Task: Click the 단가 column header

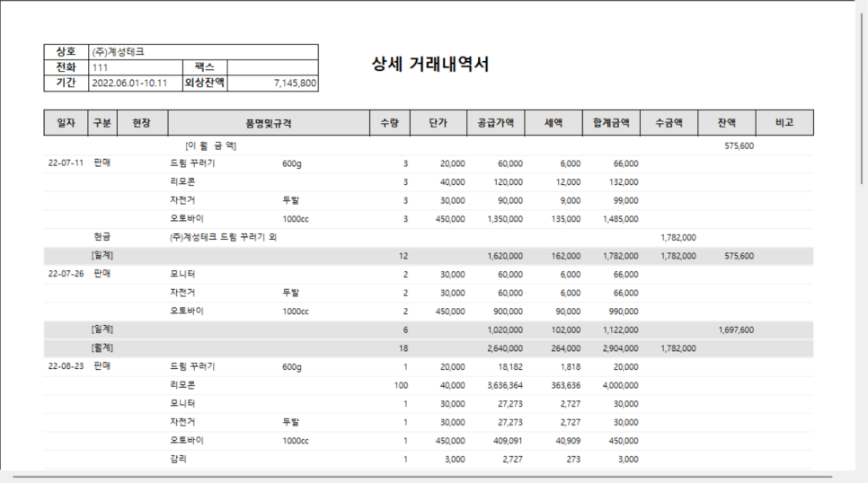Action: point(438,123)
